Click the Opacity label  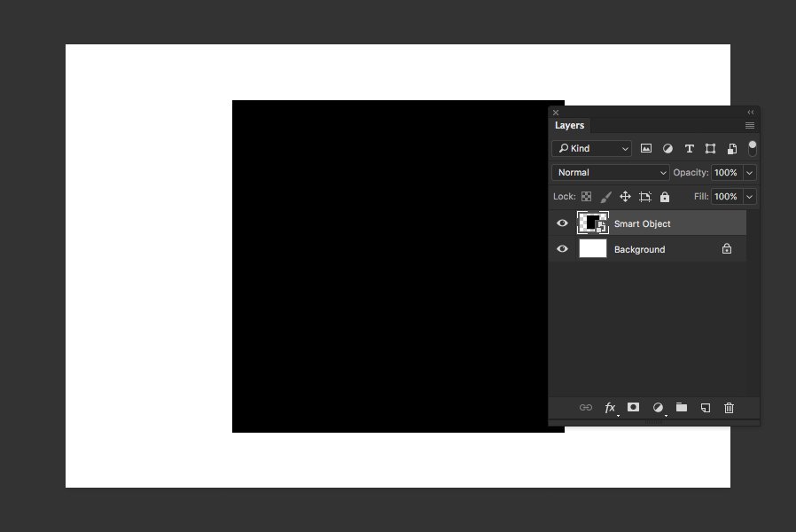tap(691, 173)
